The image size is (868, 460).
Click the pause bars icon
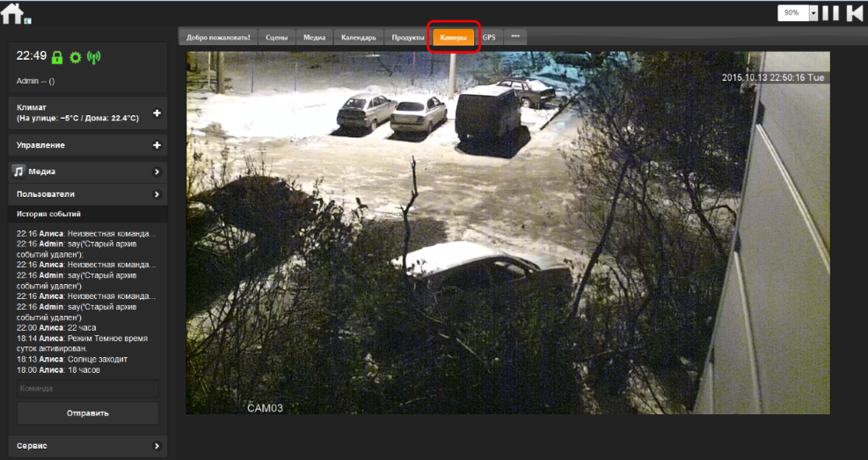(830, 13)
